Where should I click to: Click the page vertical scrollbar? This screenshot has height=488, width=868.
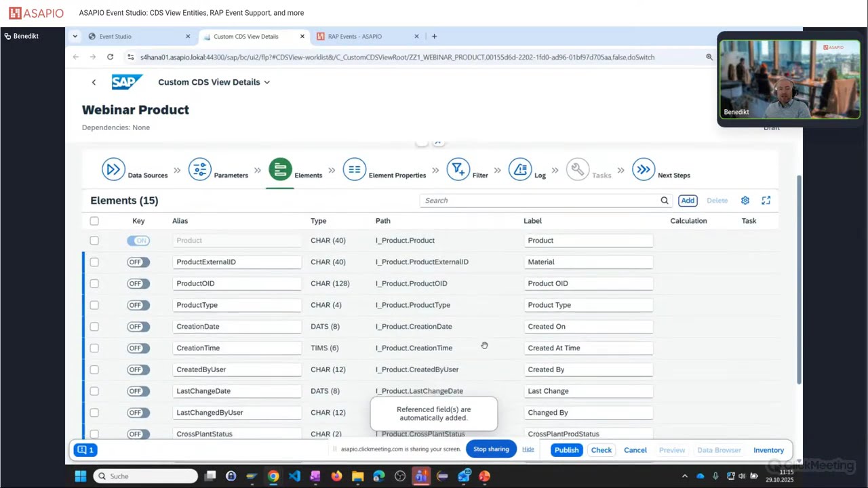[x=799, y=279]
